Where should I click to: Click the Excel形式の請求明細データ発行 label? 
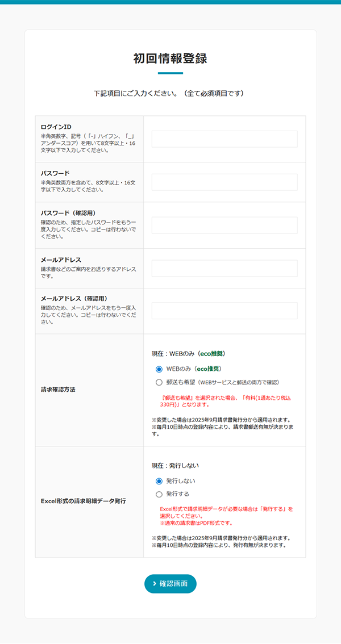click(83, 501)
